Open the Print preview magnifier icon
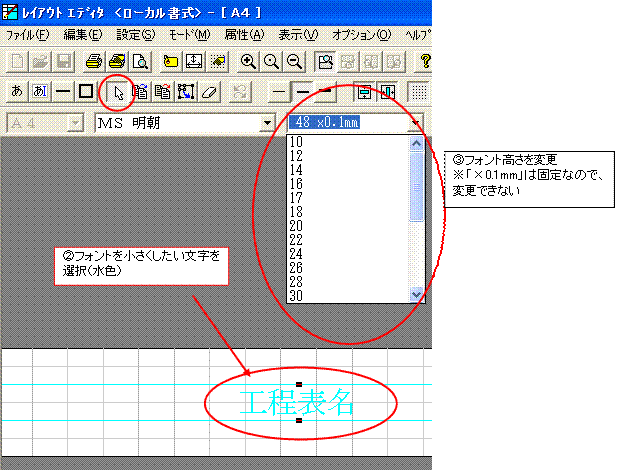This screenshot has height=470, width=617. pos(140,61)
